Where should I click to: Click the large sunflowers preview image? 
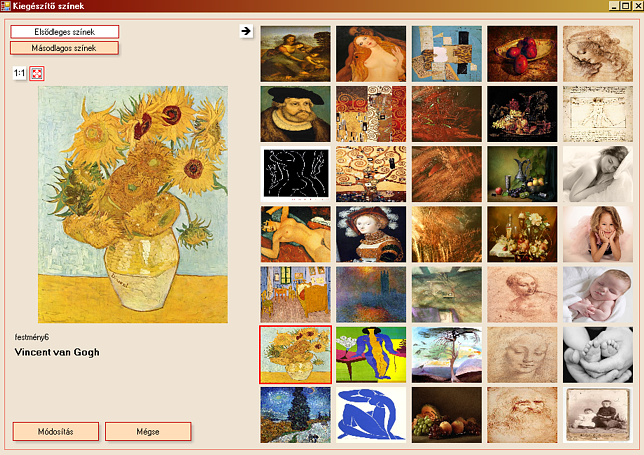pyautogui.click(x=133, y=204)
